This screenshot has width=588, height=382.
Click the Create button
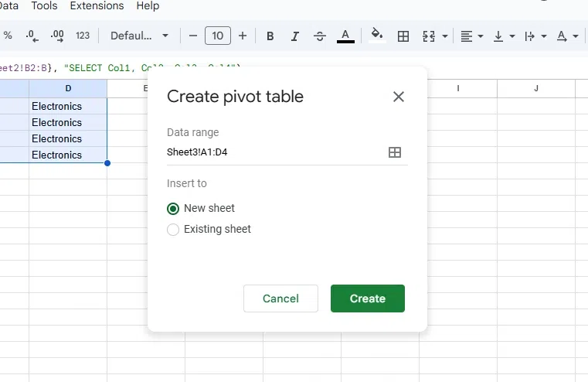click(367, 298)
